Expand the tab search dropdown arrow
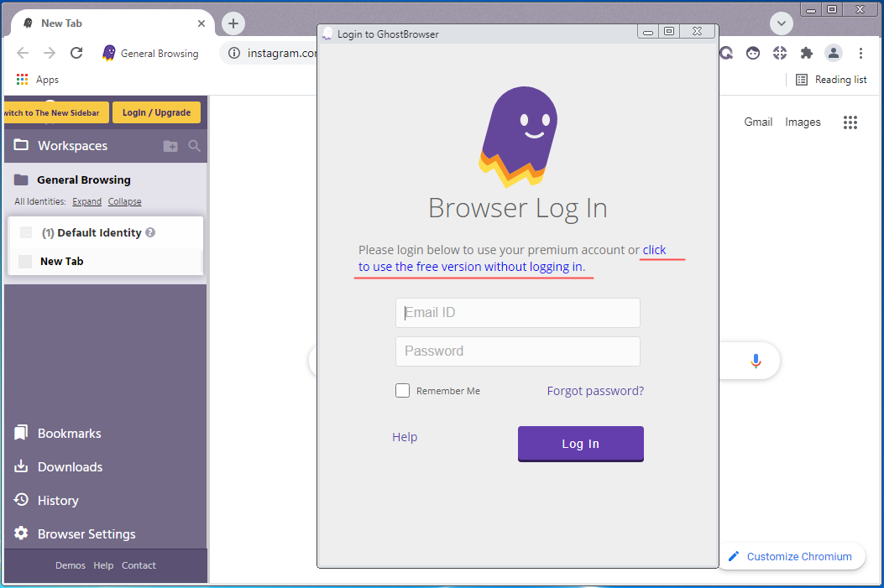 tap(782, 23)
